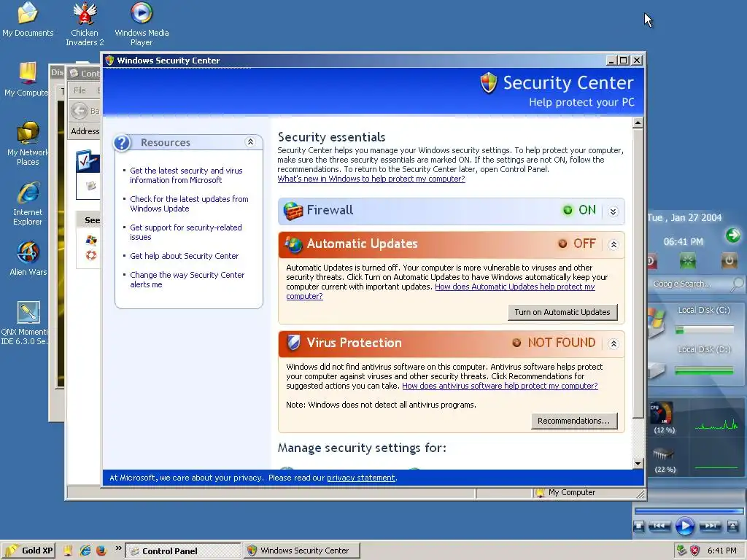Click the green arrow on sidebar widget

click(x=733, y=235)
